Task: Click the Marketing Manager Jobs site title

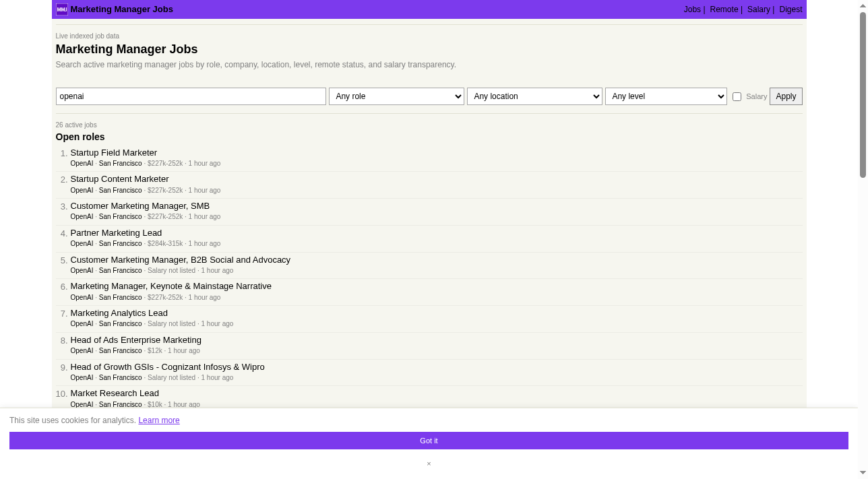Action: [x=121, y=9]
